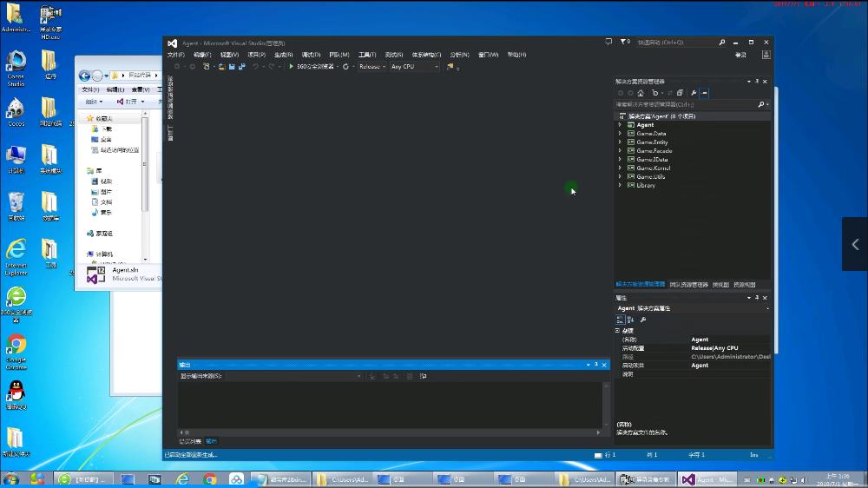868x488 pixels.
Task: Click the Collapse All icon in Solution Explorer
Action: point(680,93)
